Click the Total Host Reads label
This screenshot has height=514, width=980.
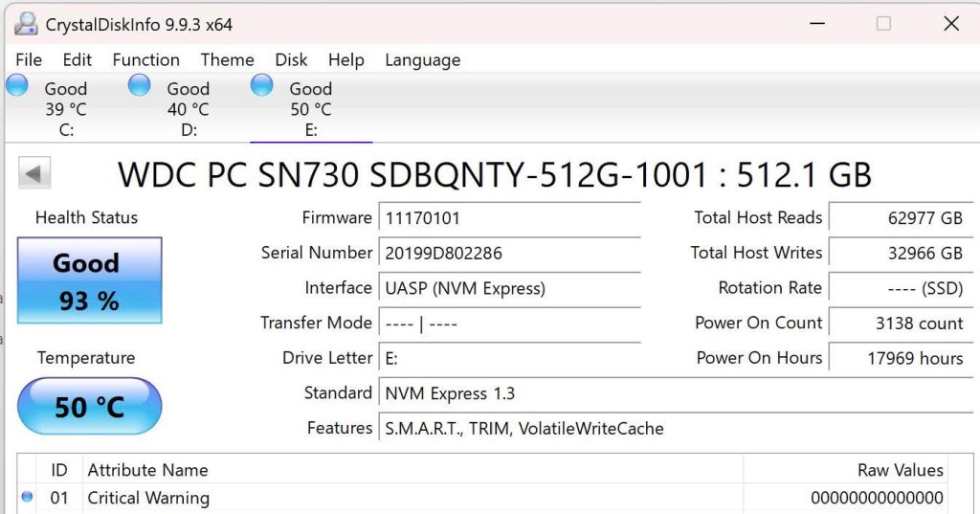click(x=758, y=217)
